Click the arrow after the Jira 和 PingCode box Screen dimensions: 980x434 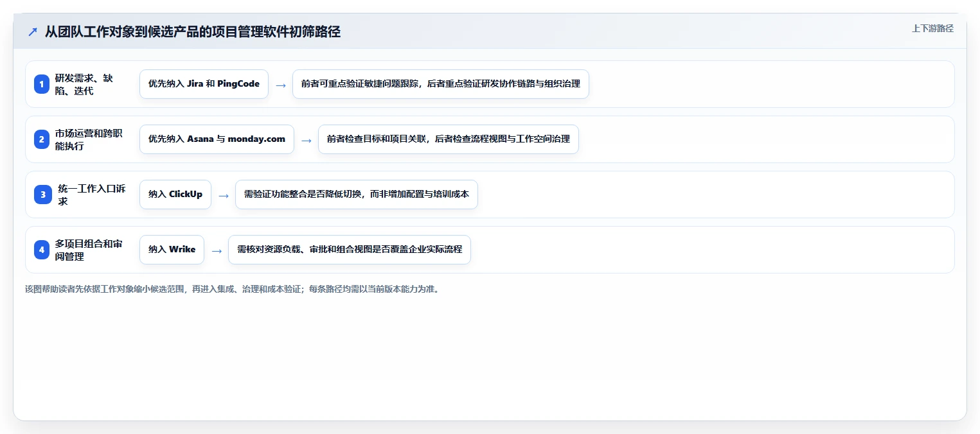281,85
